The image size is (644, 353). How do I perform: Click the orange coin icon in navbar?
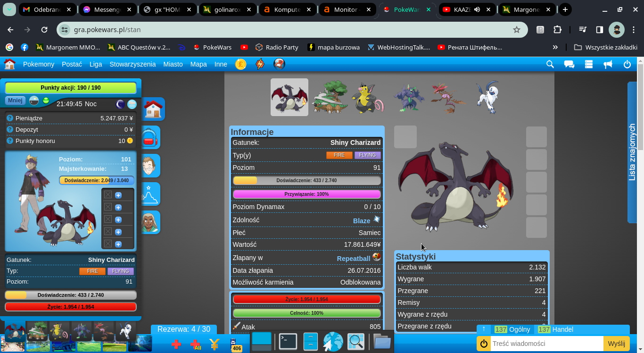tap(240, 64)
